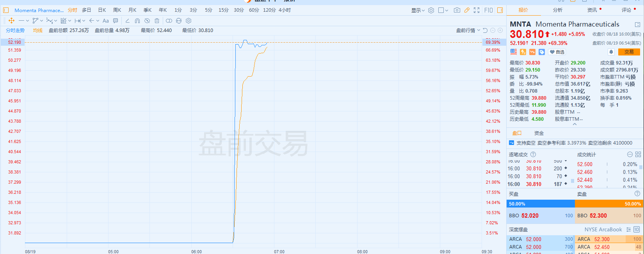
Task: Toggle the 均线 average line
Action: click(38, 30)
